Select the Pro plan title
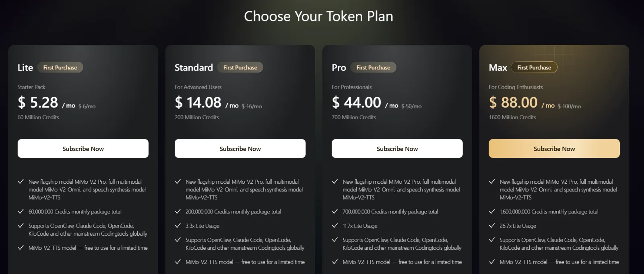Viewport: 644px width, 274px height. (339, 67)
